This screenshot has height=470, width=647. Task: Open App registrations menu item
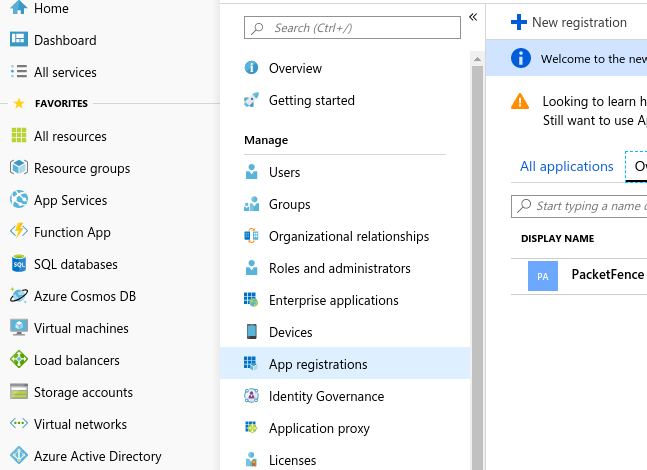(x=318, y=364)
